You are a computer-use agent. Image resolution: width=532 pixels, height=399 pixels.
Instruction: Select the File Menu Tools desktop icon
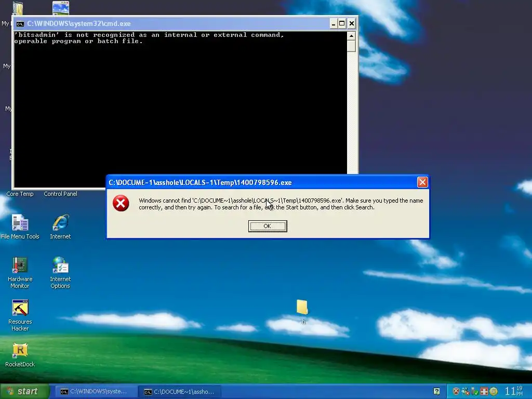[x=20, y=227]
